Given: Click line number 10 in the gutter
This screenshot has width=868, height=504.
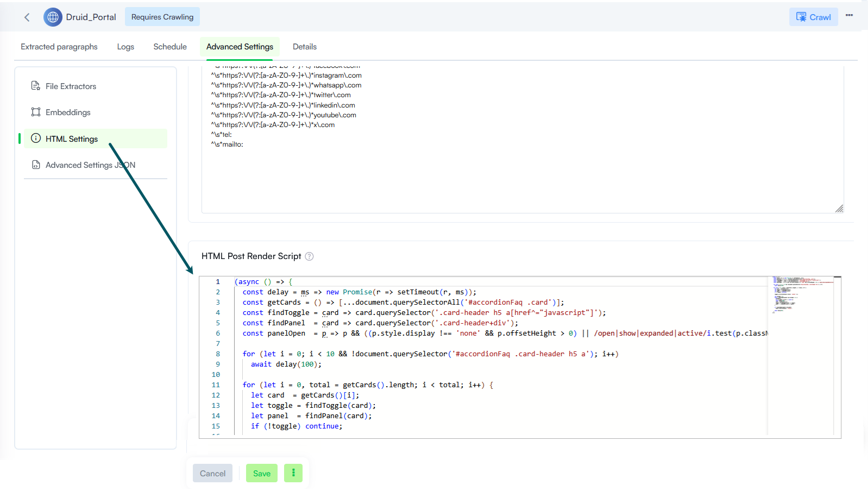Looking at the screenshot, I should click(216, 374).
